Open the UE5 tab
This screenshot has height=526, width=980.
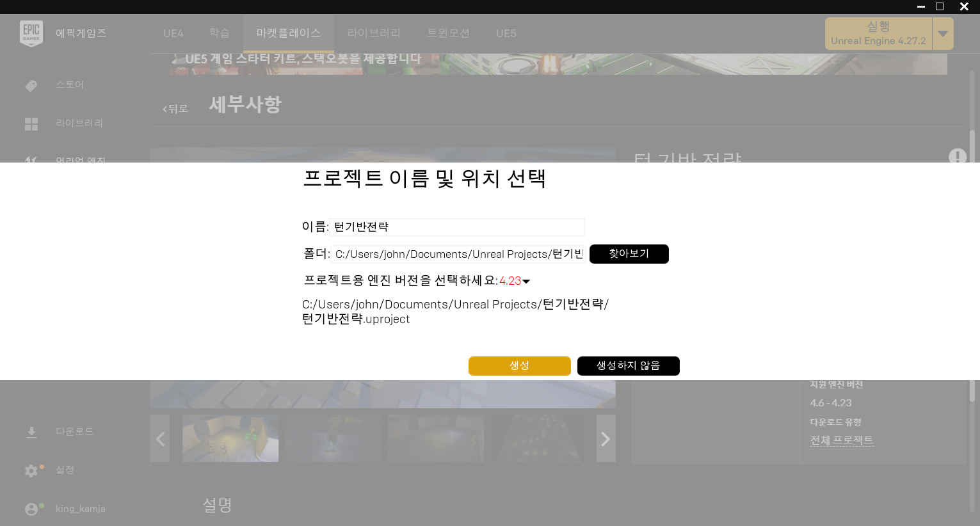[506, 33]
